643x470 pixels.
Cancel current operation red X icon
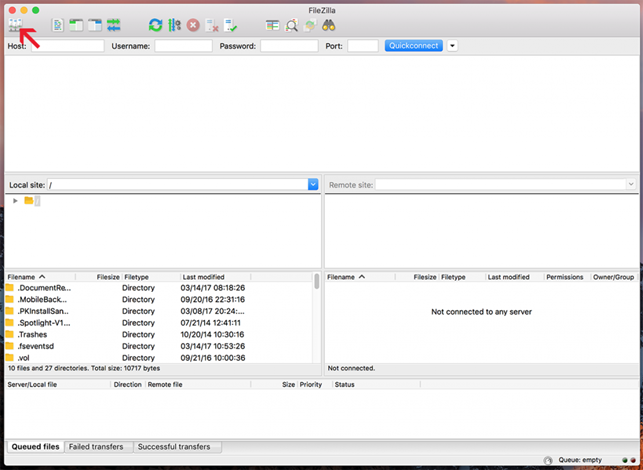[193, 25]
